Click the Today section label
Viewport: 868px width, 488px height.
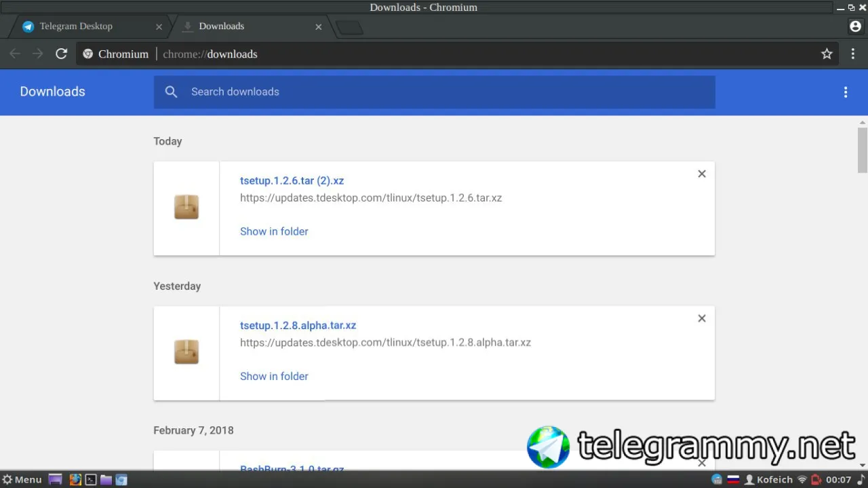pyautogui.click(x=167, y=141)
